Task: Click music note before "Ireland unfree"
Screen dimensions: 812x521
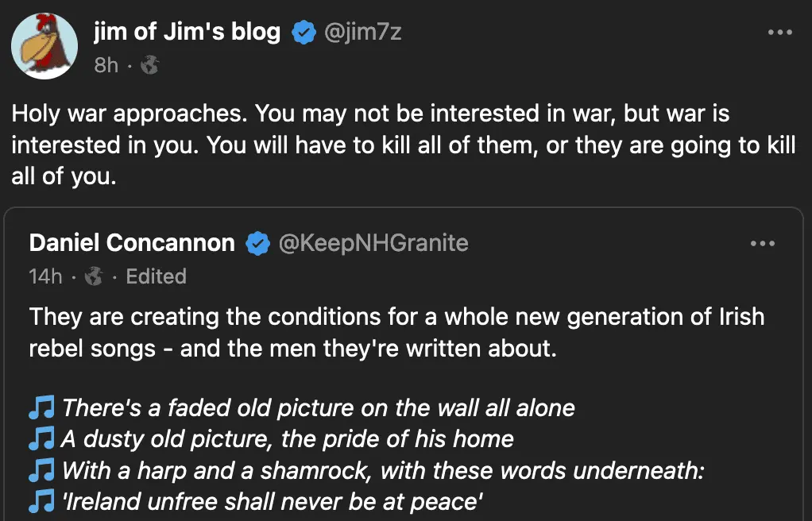Action: click(x=41, y=501)
